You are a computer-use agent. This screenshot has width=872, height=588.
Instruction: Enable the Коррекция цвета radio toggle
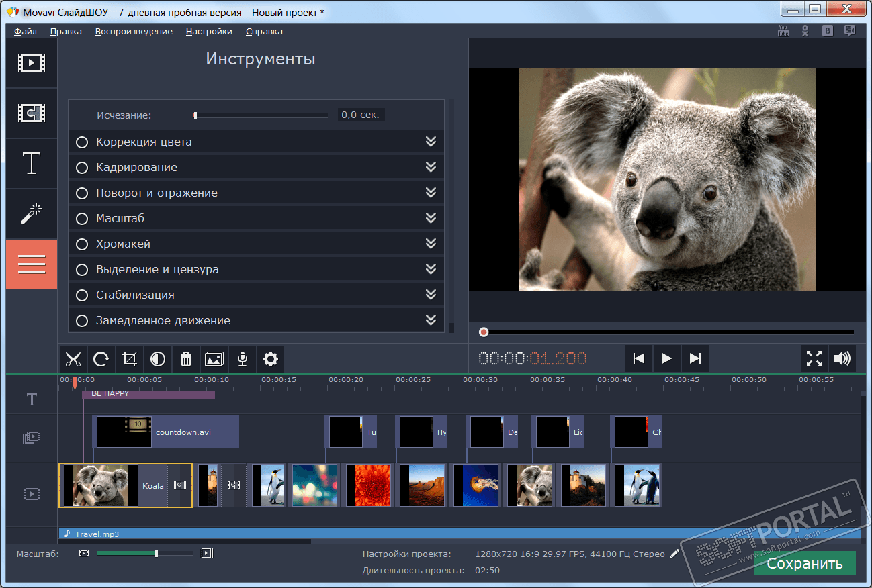tap(82, 142)
